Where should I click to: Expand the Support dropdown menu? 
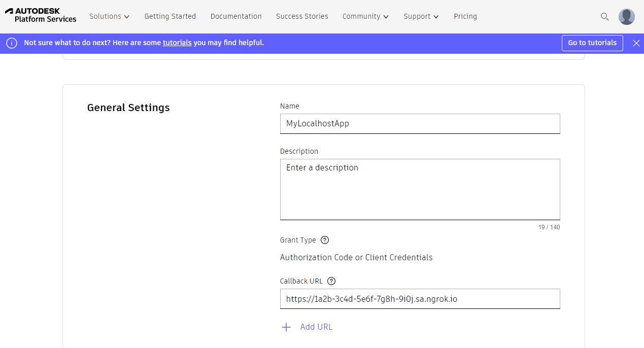point(421,16)
